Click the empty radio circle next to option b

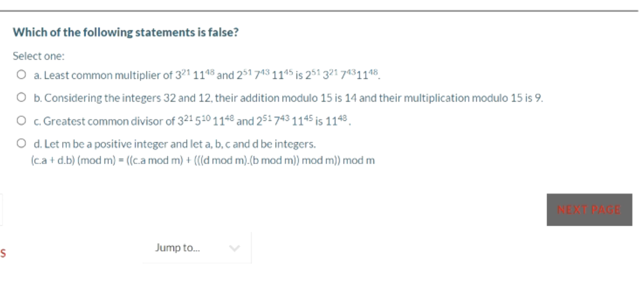(21, 98)
